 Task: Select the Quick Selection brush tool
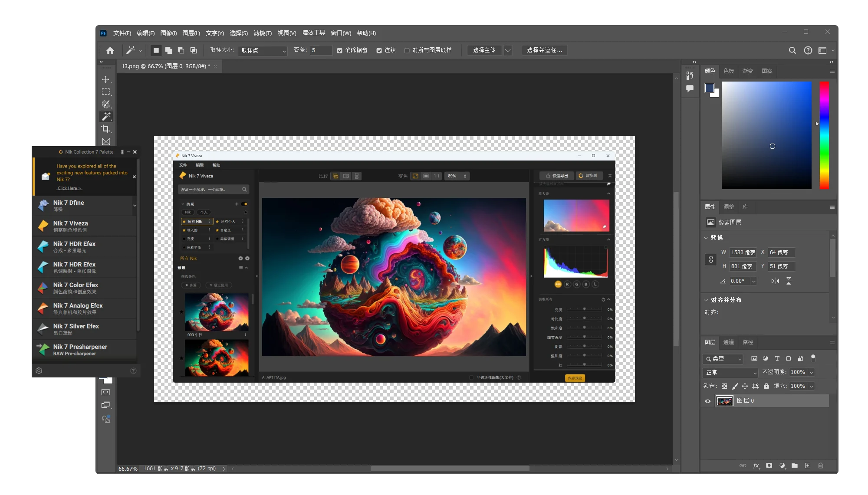[x=105, y=104]
